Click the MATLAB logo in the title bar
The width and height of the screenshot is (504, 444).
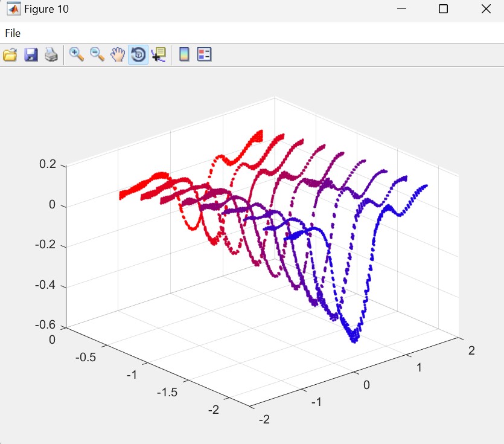coord(13,9)
